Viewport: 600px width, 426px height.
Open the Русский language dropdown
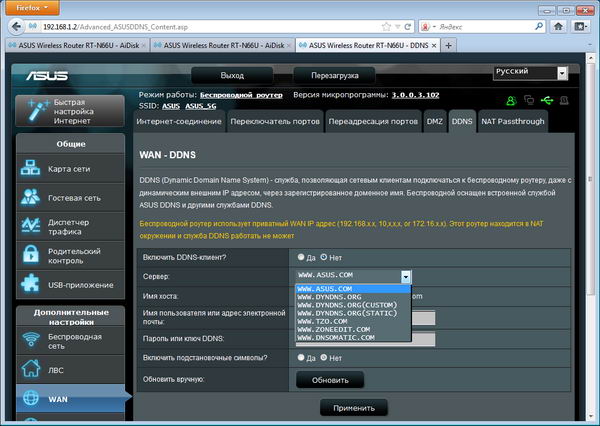[530, 73]
